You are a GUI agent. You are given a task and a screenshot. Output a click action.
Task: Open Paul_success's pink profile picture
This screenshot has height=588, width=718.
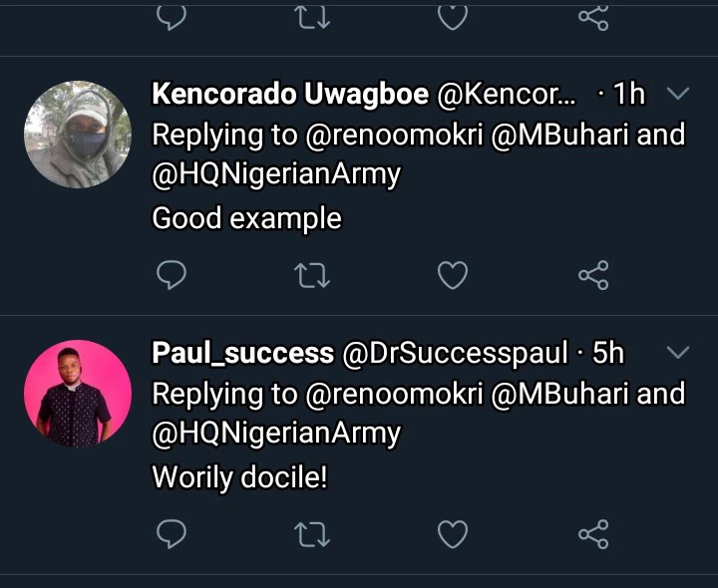tap(78, 393)
